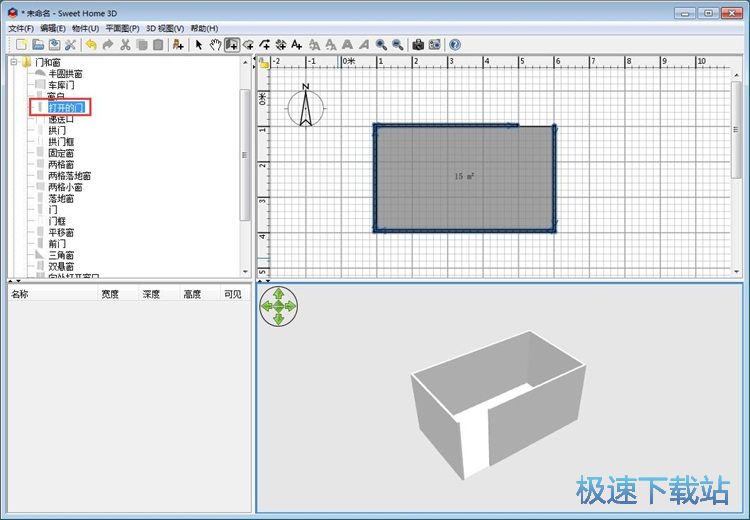Click the Pan hand tool
Image resolution: width=750 pixels, height=520 pixels.
pos(215,44)
